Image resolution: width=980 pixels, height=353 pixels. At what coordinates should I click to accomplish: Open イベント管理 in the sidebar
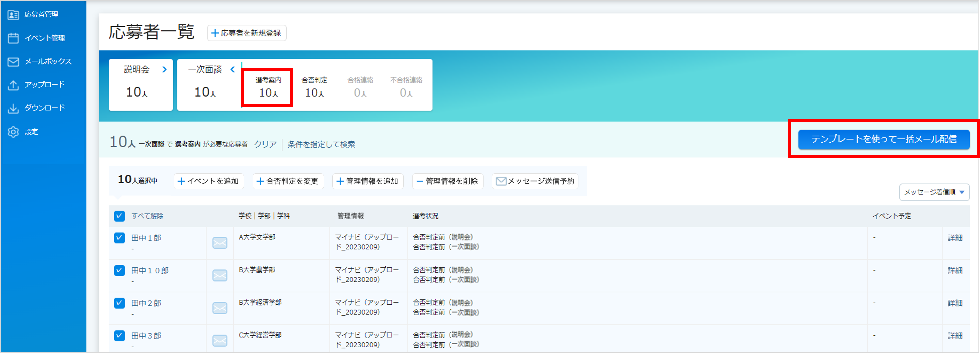click(x=45, y=38)
